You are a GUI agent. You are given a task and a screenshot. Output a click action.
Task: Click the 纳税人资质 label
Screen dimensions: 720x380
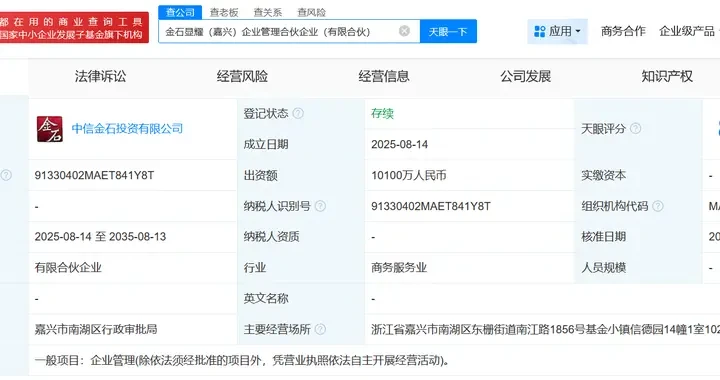(271, 237)
